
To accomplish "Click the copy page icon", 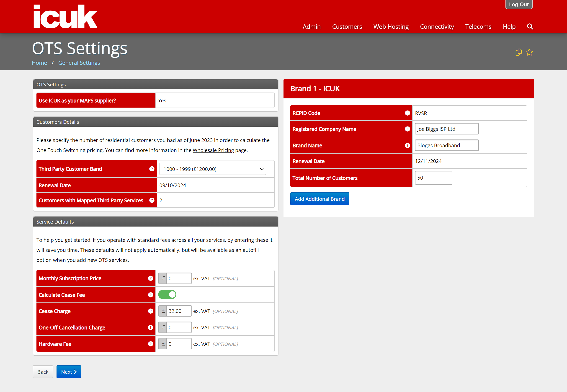I will 518,52.
